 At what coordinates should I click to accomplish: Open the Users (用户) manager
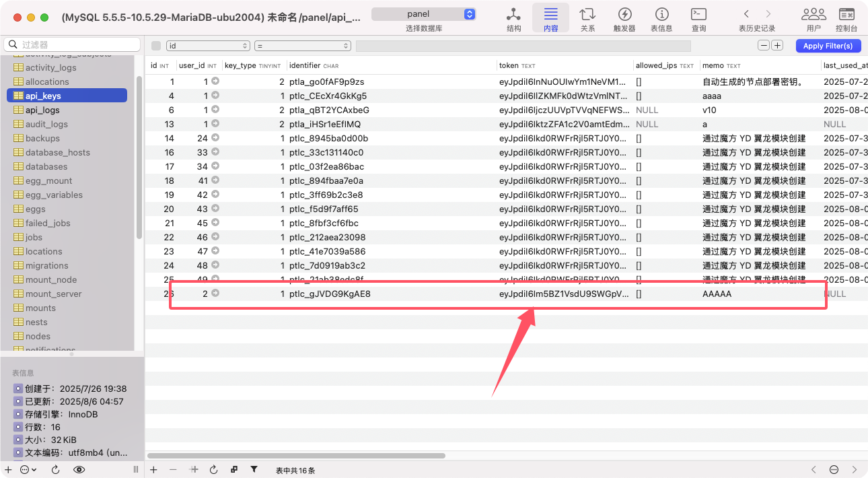pyautogui.click(x=813, y=18)
